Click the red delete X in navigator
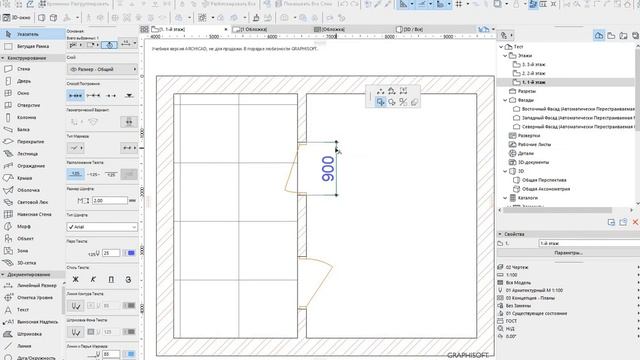This screenshot has width=640, height=360. pyautogui.click(x=635, y=222)
